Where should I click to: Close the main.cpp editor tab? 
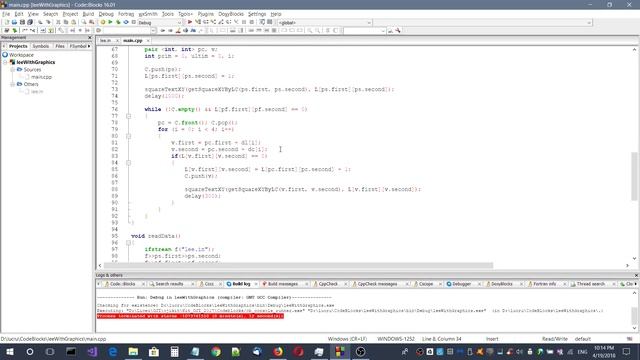[x=148, y=41]
